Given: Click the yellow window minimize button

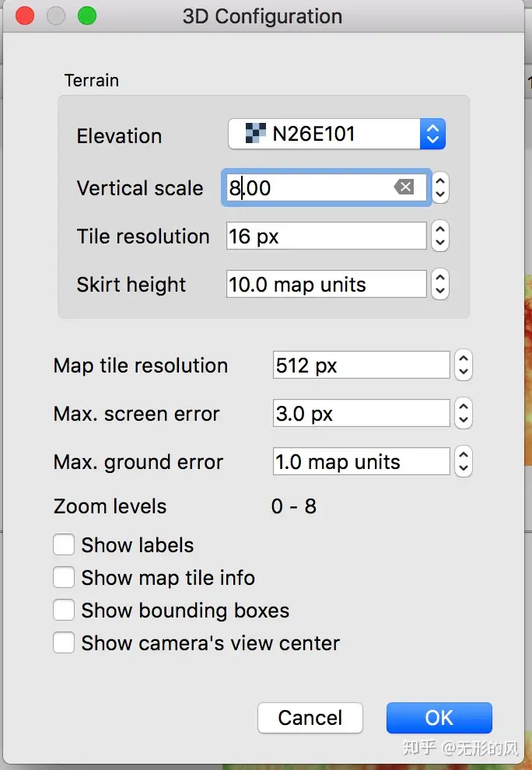Looking at the screenshot, I should [x=56, y=16].
